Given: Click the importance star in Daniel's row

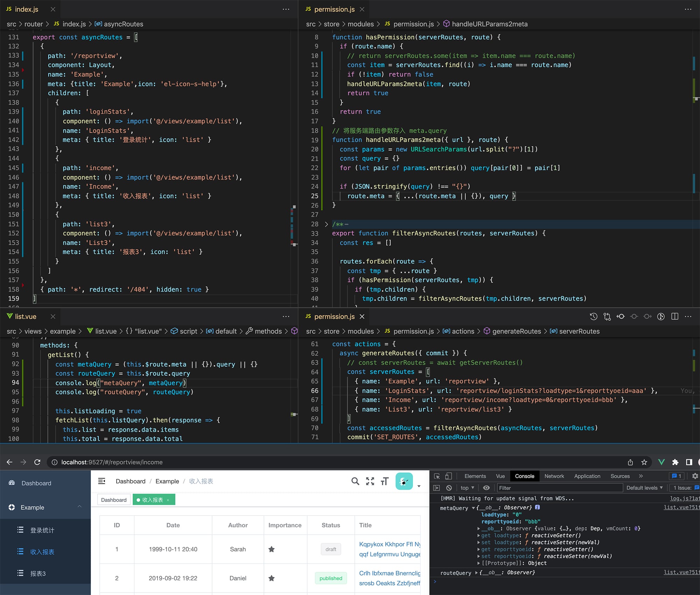Looking at the screenshot, I should (x=272, y=578).
